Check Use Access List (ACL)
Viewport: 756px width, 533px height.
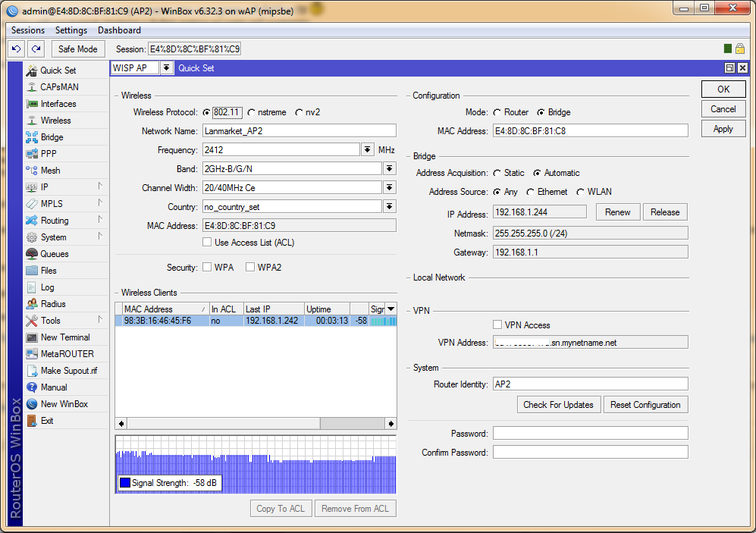point(207,243)
